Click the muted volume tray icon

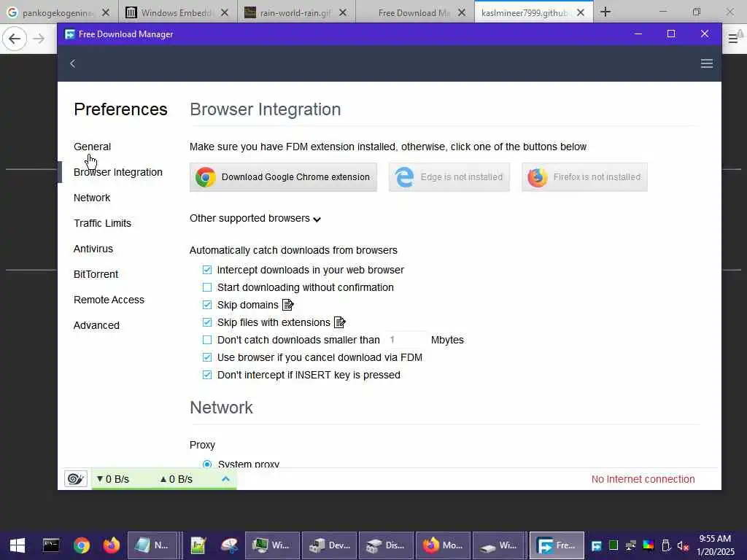(x=683, y=545)
